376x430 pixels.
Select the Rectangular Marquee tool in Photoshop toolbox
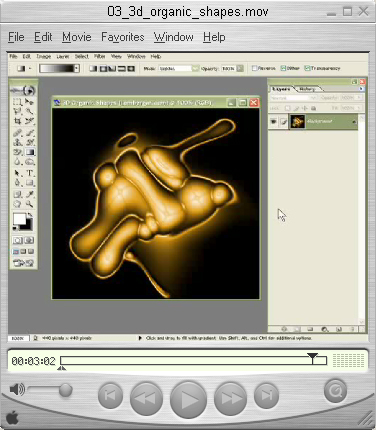pyautogui.click(x=17, y=102)
